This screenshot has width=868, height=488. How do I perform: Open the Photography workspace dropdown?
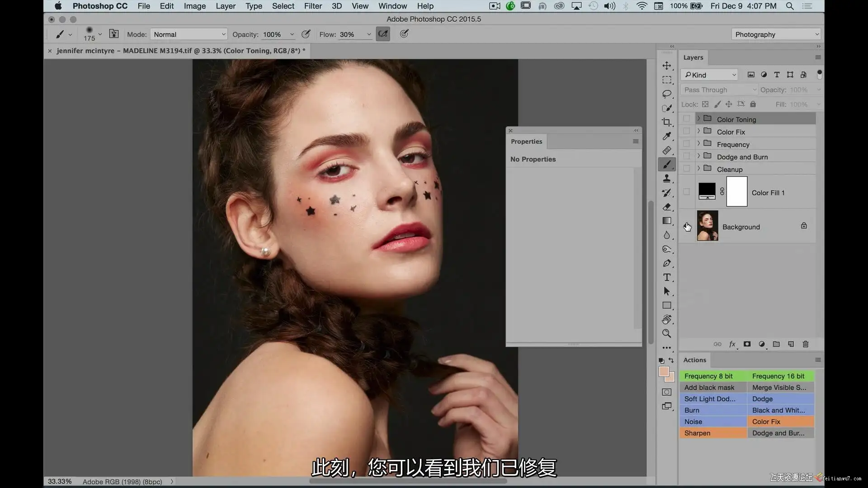(776, 34)
